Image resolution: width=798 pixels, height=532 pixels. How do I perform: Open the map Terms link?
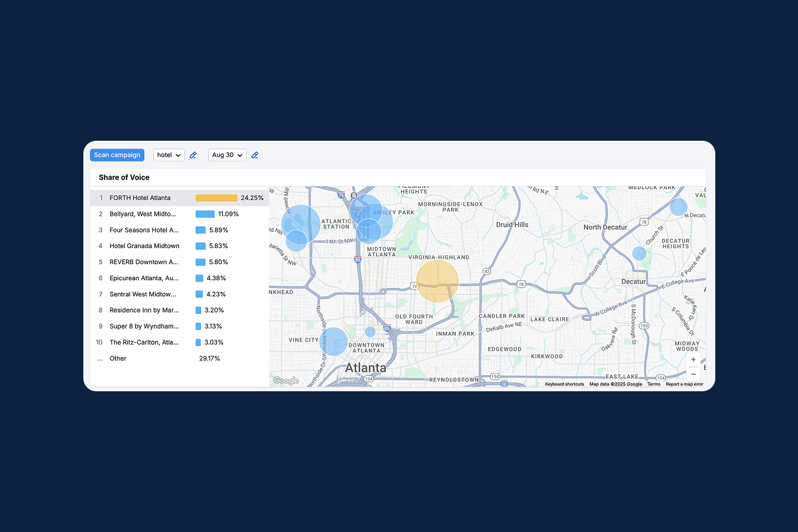pos(654,384)
